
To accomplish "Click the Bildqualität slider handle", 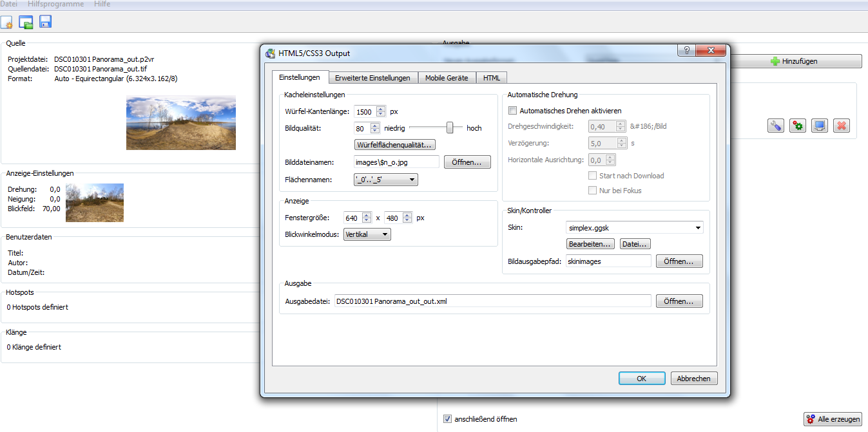I will [x=450, y=127].
